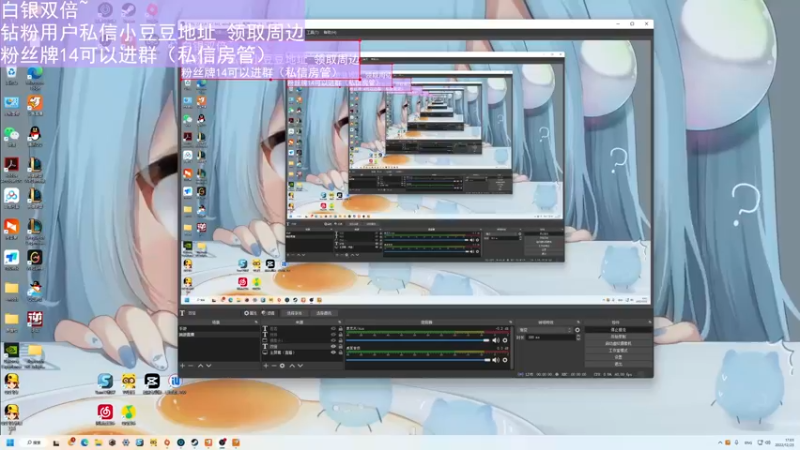Move the scene up in Scenes panel
Viewport: 800px width, 450px height.
pyautogui.click(x=201, y=365)
